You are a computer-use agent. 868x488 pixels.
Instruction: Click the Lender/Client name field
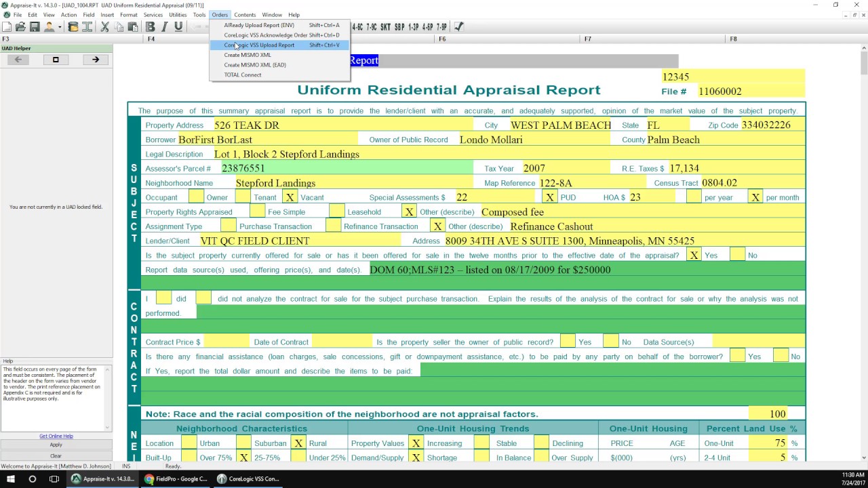(x=301, y=241)
